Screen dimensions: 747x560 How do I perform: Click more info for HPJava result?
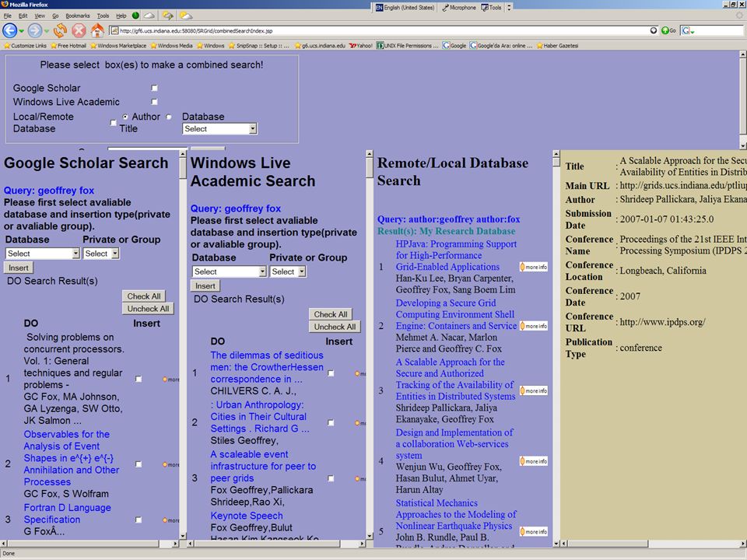pyautogui.click(x=534, y=267)
